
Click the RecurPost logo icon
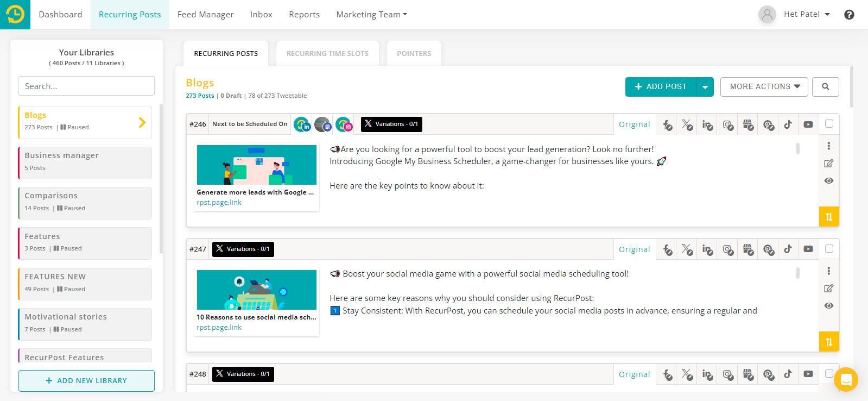[x=15, y=15]
